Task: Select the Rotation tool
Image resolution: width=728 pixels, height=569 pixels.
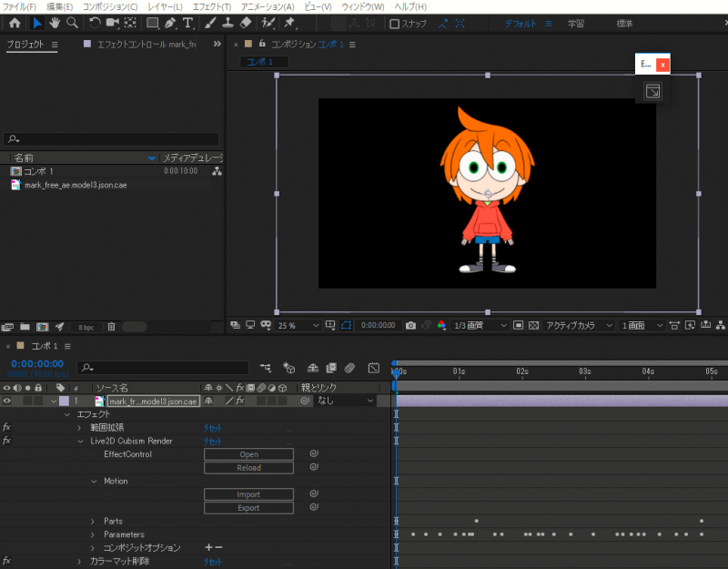Action: point(95,23)
